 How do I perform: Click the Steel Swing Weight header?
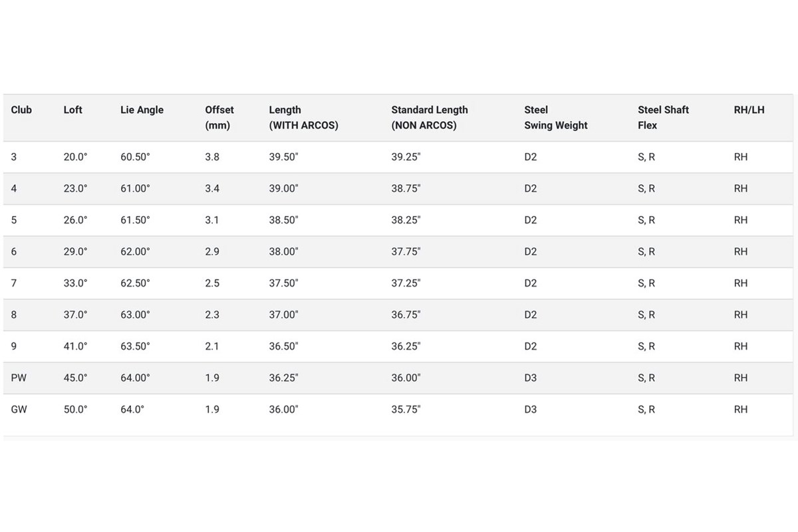tap(556, 117)
